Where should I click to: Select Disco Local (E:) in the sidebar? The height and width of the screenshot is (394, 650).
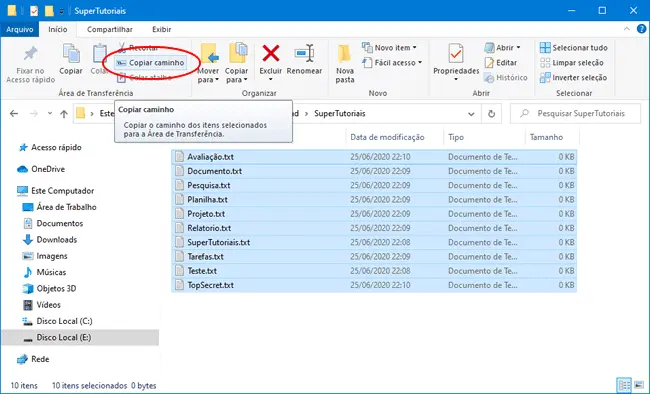(80, 338)
